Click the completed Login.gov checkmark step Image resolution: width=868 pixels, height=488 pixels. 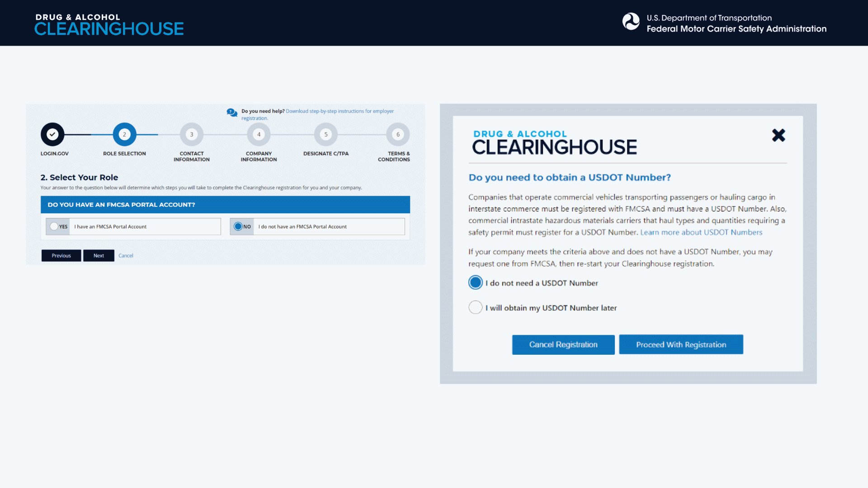[x=52, y=134]
